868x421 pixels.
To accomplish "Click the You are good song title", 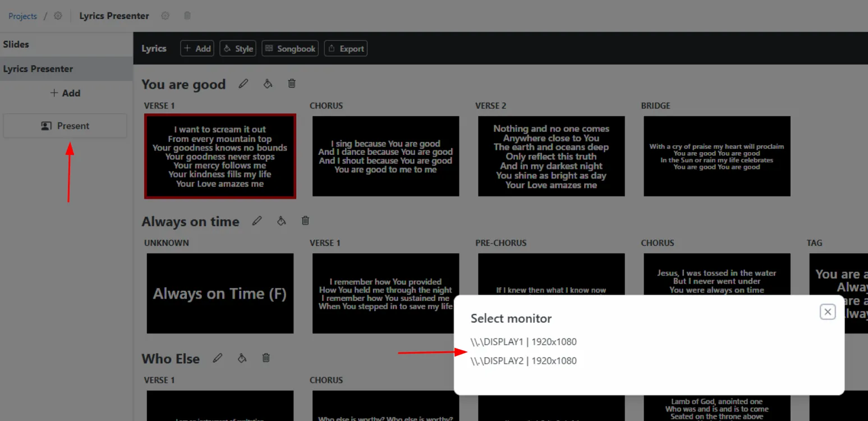I will click(x=183, y=84).
